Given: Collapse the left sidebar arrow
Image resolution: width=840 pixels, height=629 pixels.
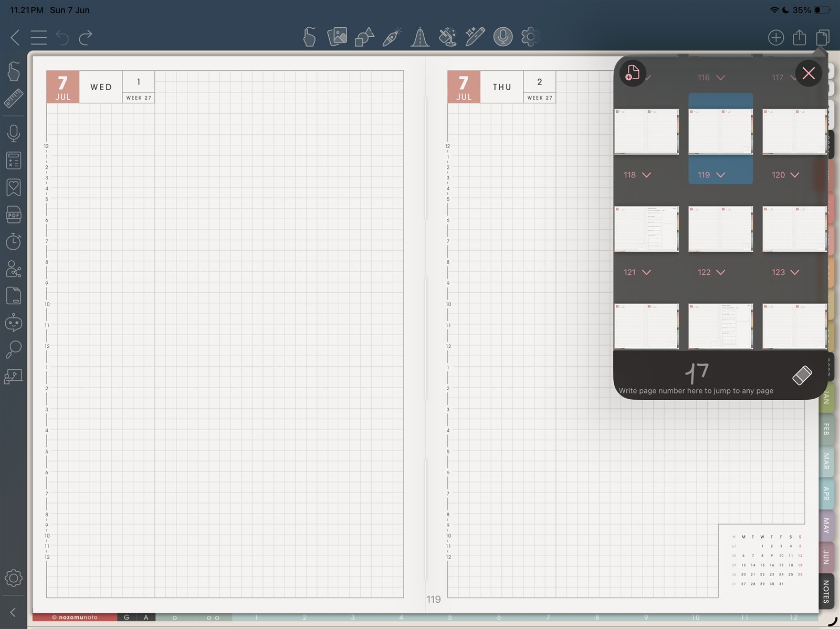Looking at the screenshot, I should pyautogui.click(x=13, y=612).
